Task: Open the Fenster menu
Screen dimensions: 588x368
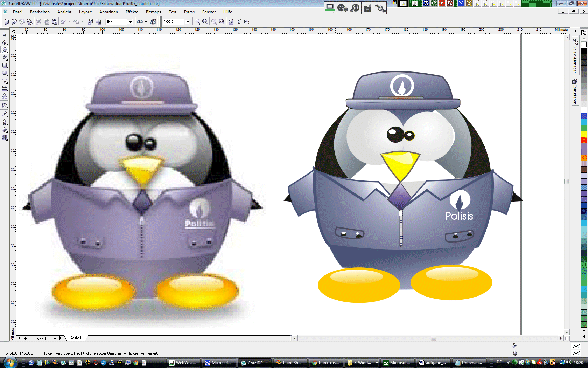Action: (209, 12)
